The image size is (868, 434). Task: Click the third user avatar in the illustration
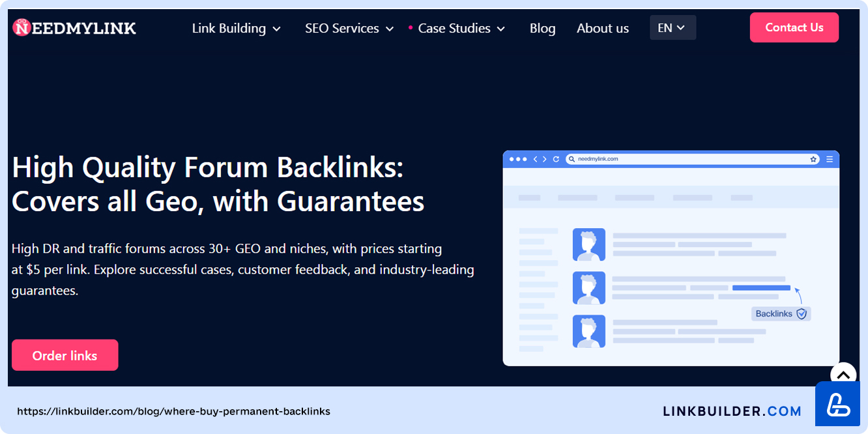click(589, 331)
